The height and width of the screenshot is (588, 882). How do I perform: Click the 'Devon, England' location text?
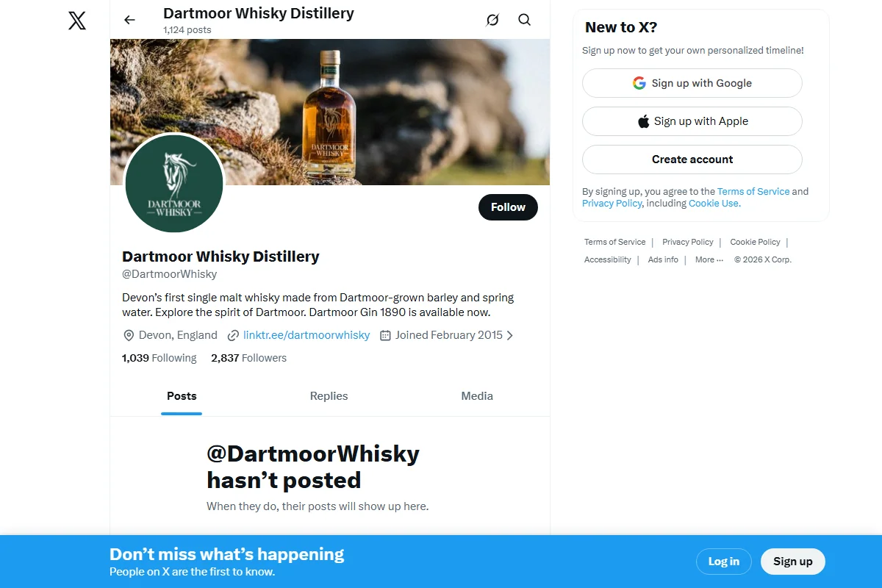[178, 335]
